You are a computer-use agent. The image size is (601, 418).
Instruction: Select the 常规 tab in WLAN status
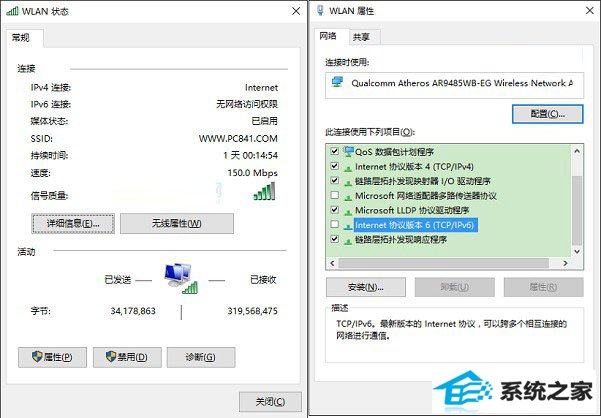[x=21, y=38]
